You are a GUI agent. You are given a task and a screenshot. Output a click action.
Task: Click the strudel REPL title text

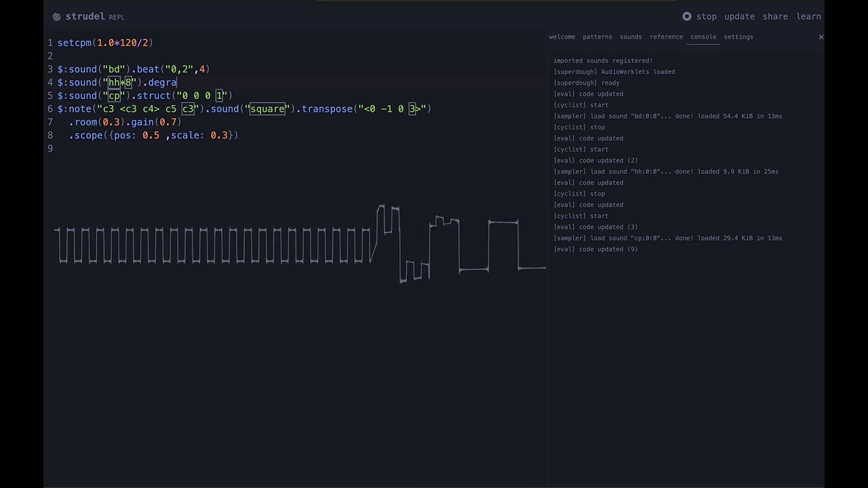pos(95,16)
